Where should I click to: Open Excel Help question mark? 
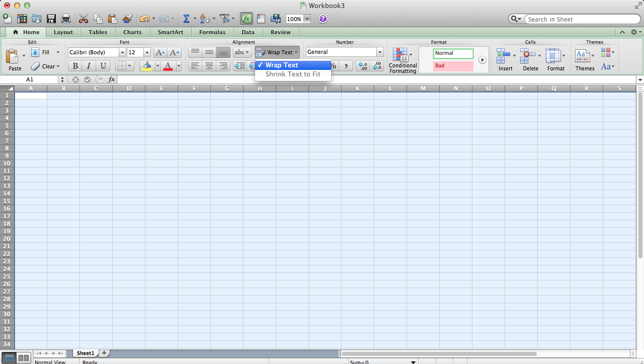pos(323,19)
